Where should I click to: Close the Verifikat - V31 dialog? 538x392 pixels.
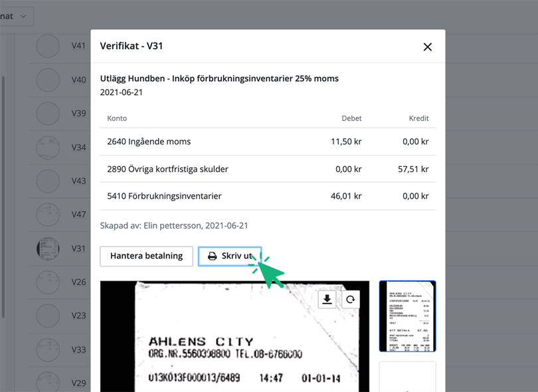pyautogui.click(x=427, y=47)
